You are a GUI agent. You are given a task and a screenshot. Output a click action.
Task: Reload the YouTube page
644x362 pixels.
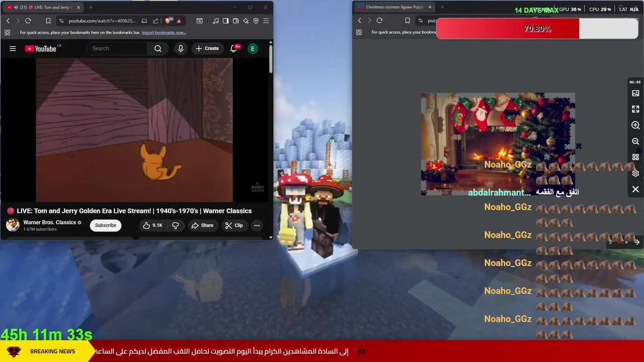[28, 21]
